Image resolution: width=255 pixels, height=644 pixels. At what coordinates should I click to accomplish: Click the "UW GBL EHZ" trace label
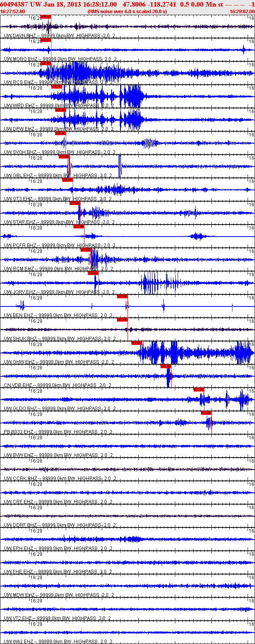[x=18, y=176]
